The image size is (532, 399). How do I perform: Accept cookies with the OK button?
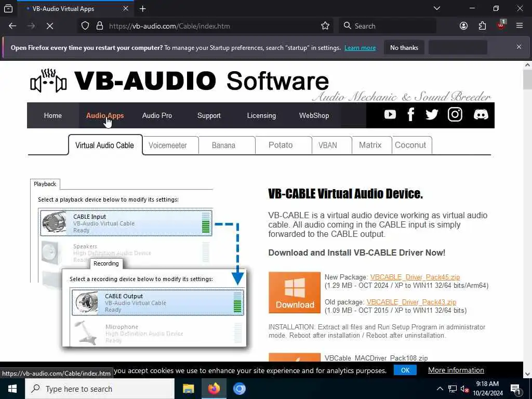point(405,370)
